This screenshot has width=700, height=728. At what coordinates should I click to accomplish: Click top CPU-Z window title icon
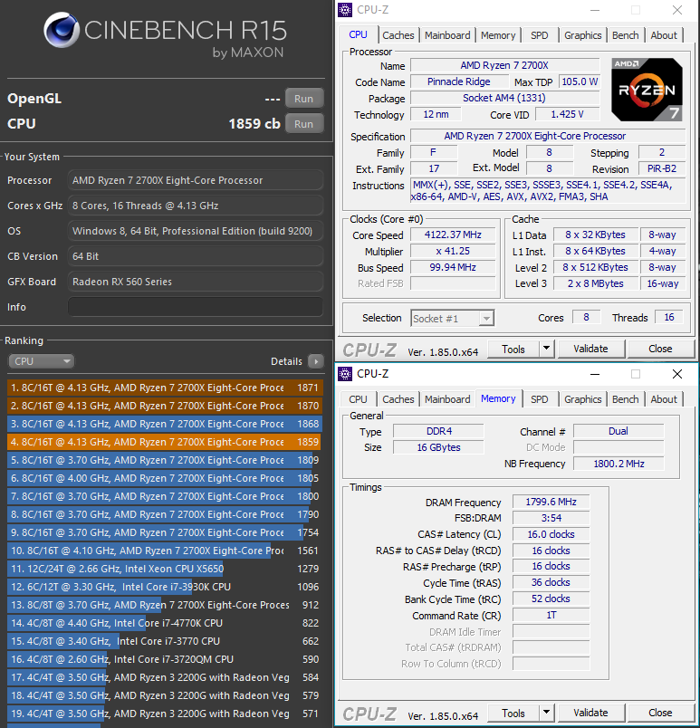[345, 10]
